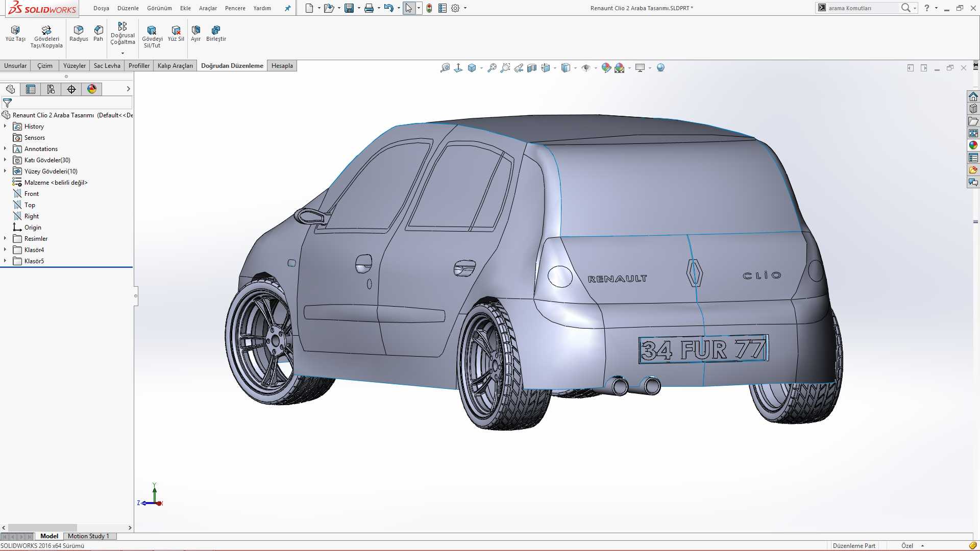Image resolution: width=980 pixels, height=551 pixels.
Task: Click the Gövdeyi Sil/Tut tool
Action: (152, 37)
